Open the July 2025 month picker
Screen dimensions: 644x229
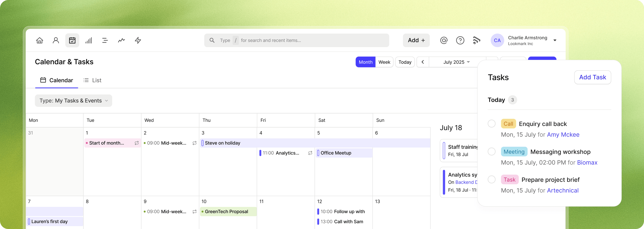457,62
